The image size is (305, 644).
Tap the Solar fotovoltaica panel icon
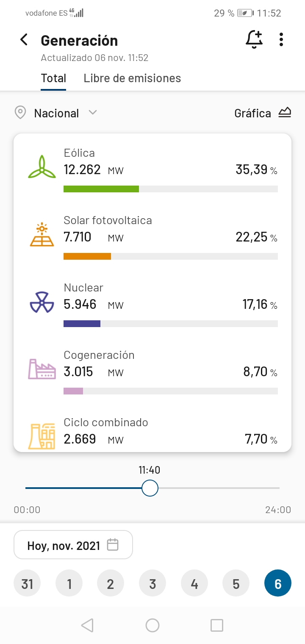tap(42, 235)
